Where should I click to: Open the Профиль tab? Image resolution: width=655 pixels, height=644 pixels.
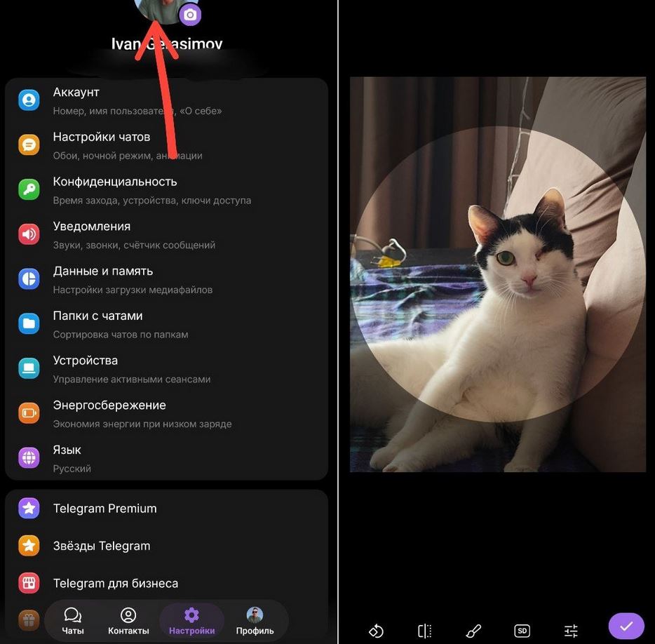(x=255, y=620)
